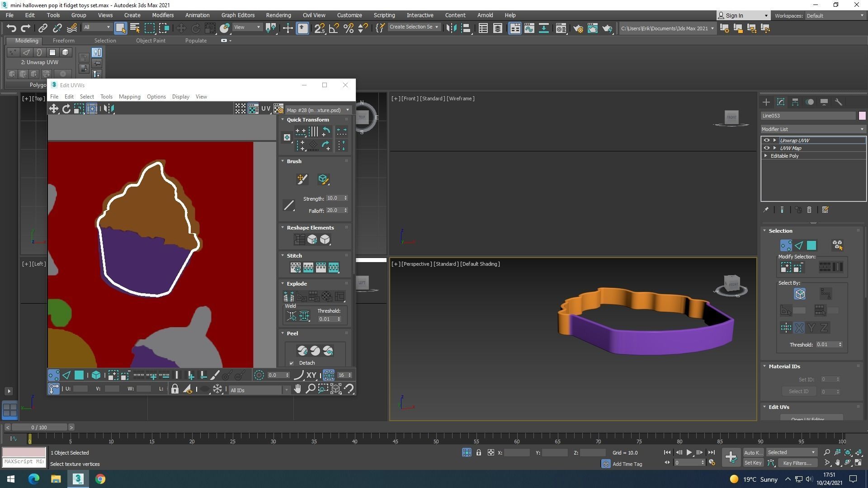The image size is (868, 488).
Task: Select the Move tool in Edit UVWs toolbar
Action: click(x=54, y=108)
